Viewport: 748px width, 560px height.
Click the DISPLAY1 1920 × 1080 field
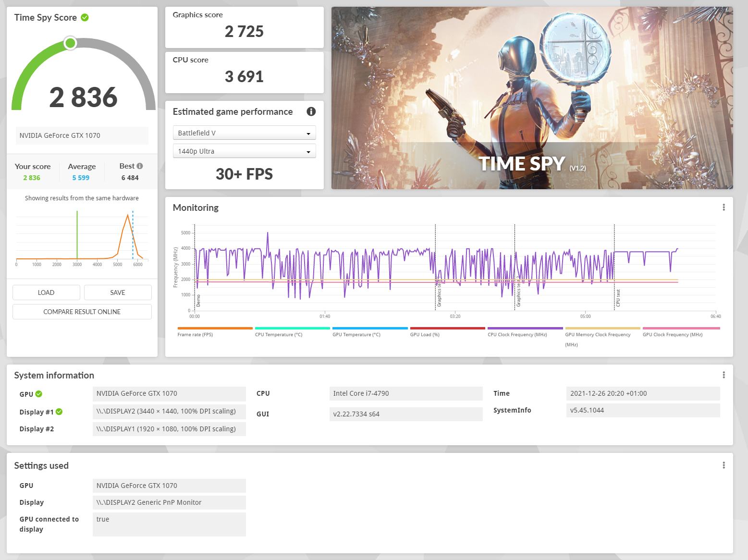(x=169, y=429)
